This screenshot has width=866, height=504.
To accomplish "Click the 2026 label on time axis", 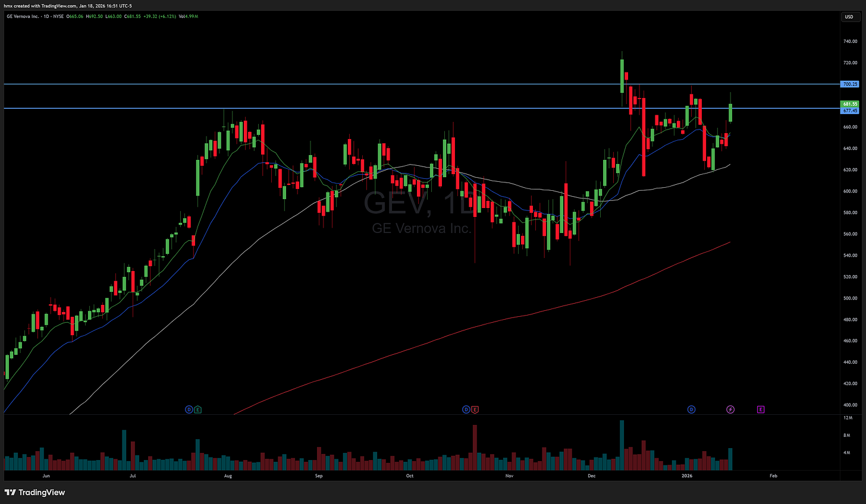I will tap(686, 476).
